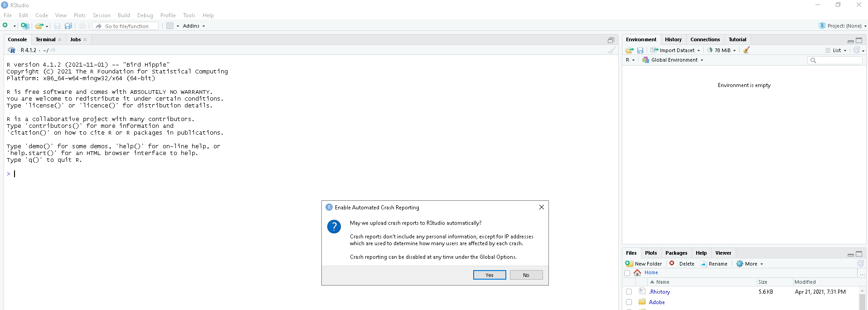Click the New File icon in main toolbar

(5, 26)
